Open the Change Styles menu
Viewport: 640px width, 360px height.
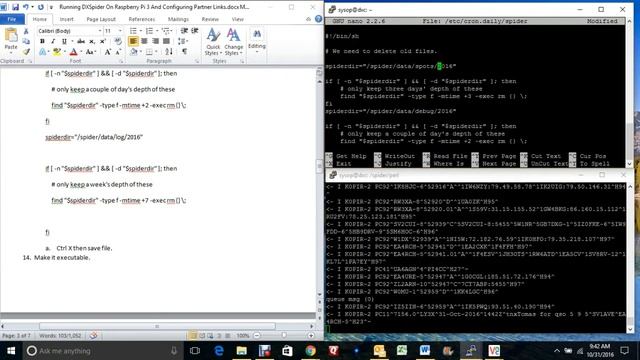click(x=233, y=42)
